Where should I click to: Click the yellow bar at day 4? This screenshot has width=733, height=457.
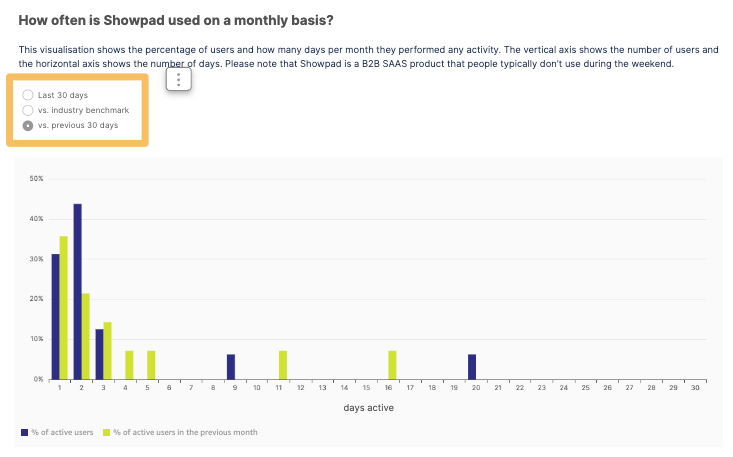click(129, 365)
